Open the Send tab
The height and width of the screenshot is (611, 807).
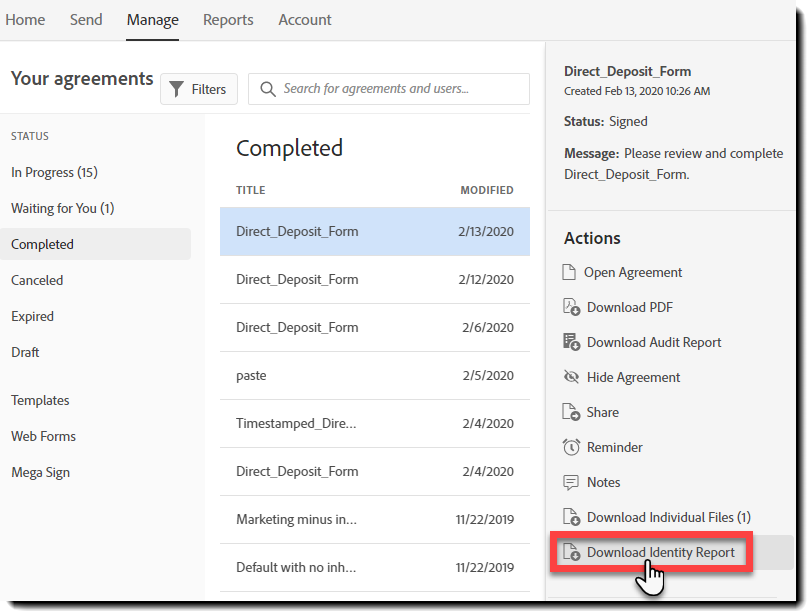point(86,20)
